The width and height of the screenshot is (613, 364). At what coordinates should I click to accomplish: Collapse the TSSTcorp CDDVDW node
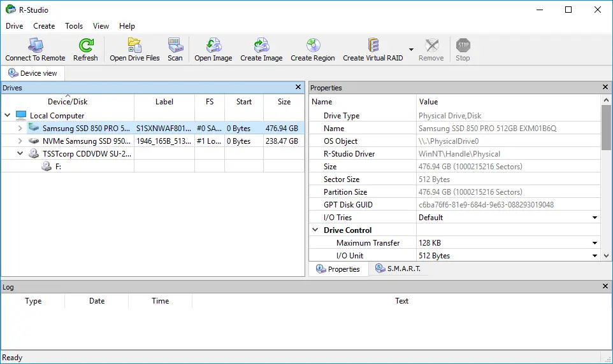coord(20,153)
